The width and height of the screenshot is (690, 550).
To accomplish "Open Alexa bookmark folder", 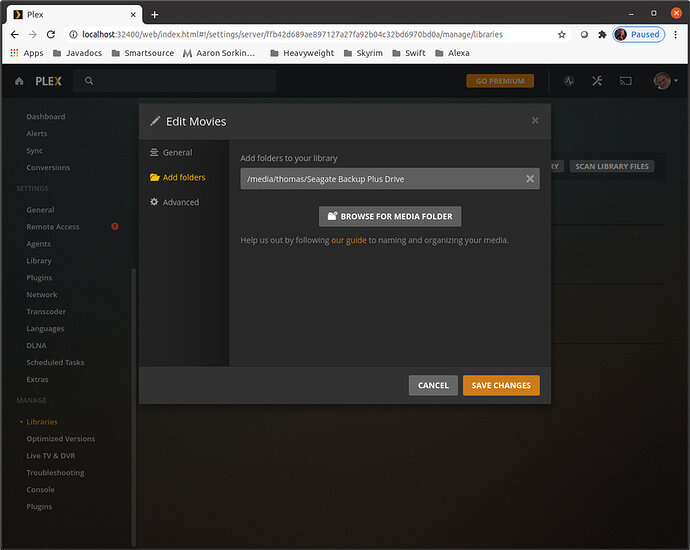I will [452, 53].
